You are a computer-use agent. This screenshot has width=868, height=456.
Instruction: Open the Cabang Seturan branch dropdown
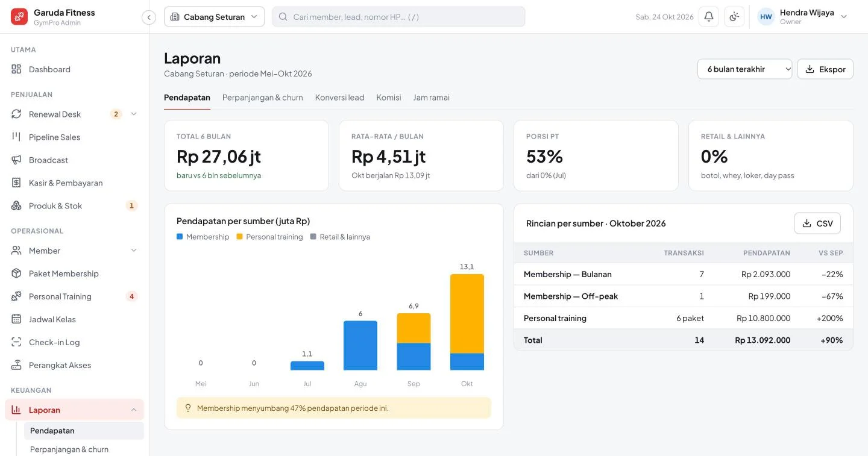click(214, 17)
